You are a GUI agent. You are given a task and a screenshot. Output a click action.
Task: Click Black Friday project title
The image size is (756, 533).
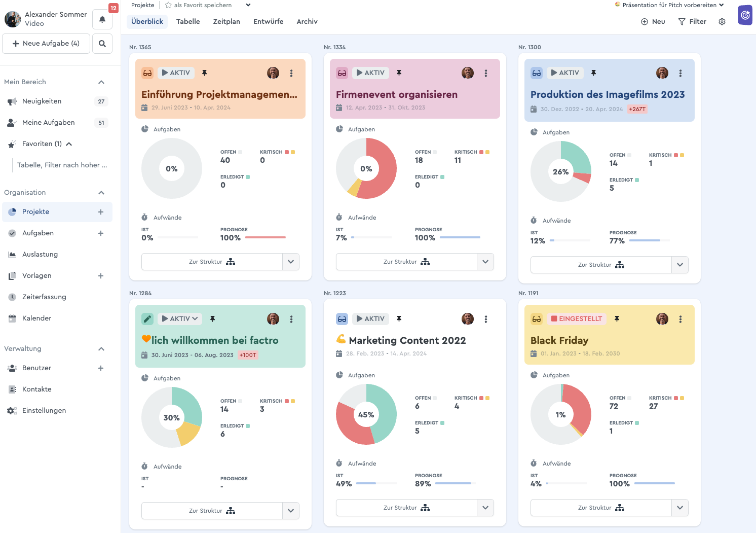point(559,340)
